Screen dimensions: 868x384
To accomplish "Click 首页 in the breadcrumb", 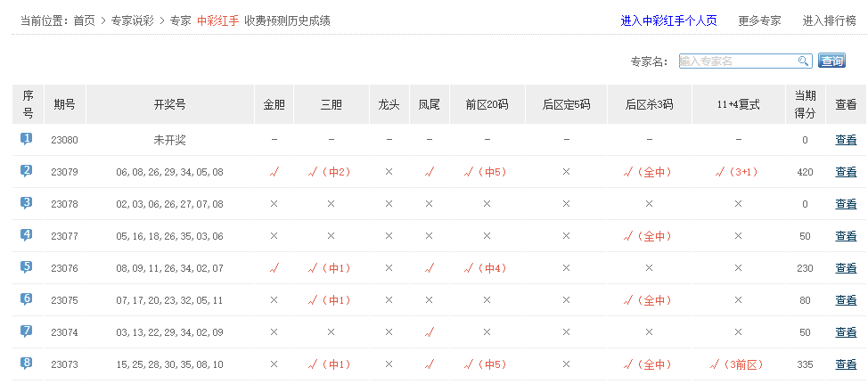I will tap(85, 20).
